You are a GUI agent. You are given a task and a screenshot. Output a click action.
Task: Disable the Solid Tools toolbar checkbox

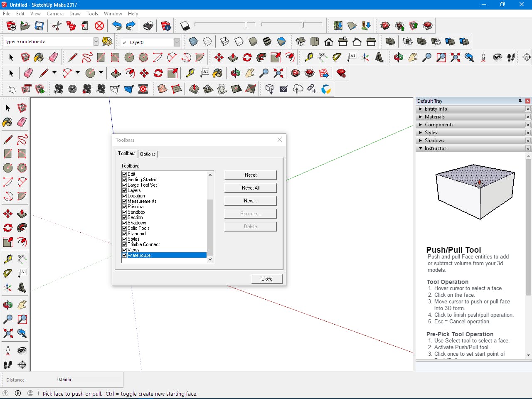click(x=124, y=228)
